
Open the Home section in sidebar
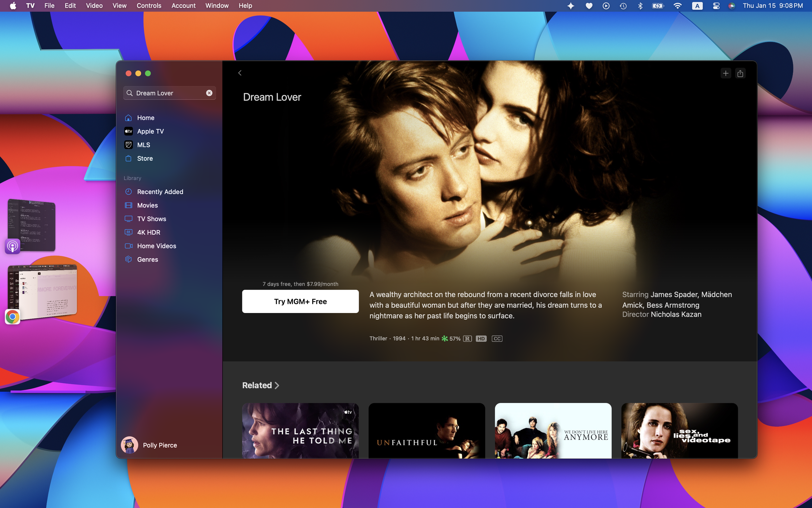pos(145,118)
